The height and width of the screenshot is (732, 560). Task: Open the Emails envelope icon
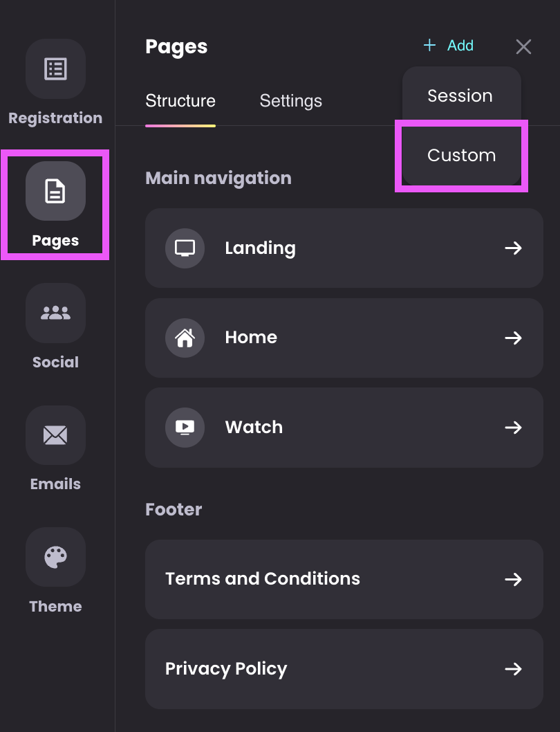pos(55,435)
